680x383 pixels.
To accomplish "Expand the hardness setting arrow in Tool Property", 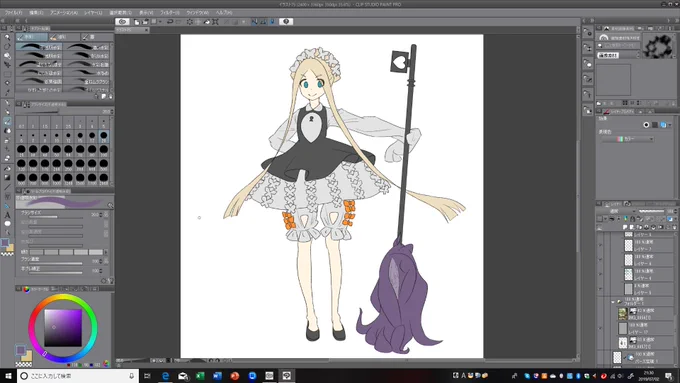I will [x=106, y=252].
